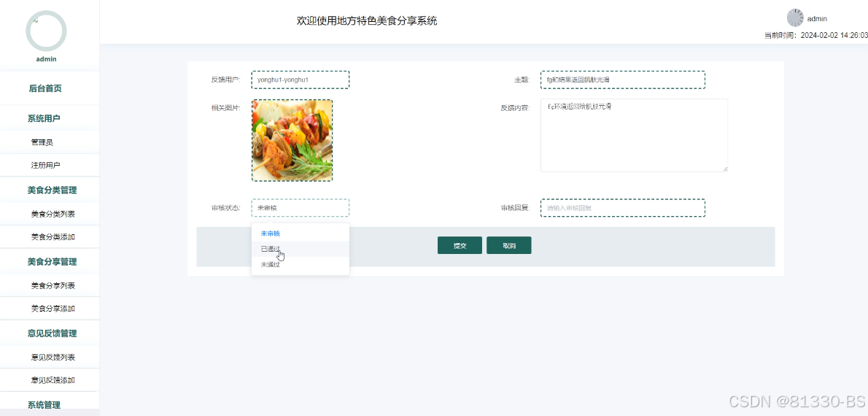Select 未审核 in the dropdown list
Screen dimensions: 868x416
point(300,234)
